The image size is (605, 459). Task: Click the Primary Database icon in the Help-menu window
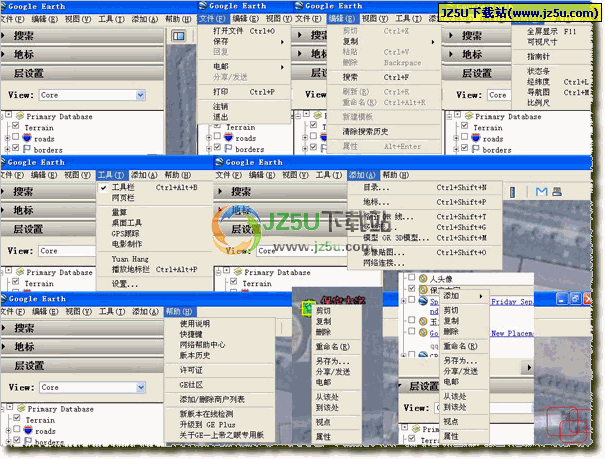point(21,408)
